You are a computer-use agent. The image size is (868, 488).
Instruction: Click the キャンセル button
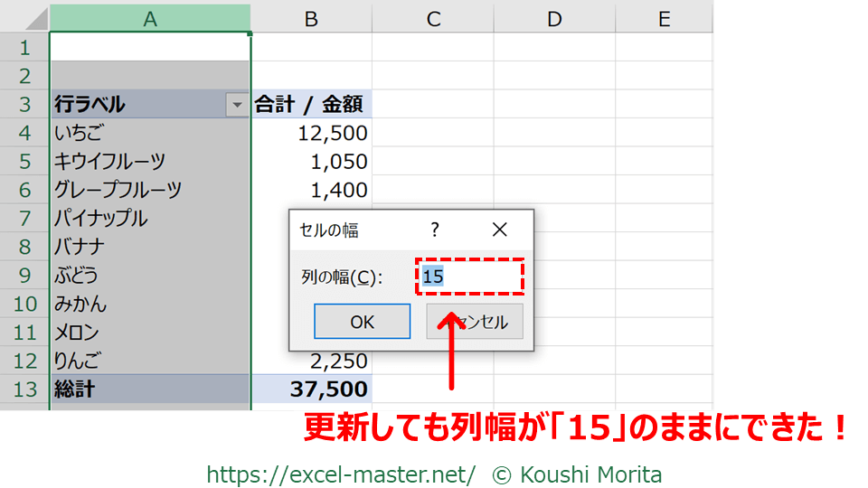point(475,322)
